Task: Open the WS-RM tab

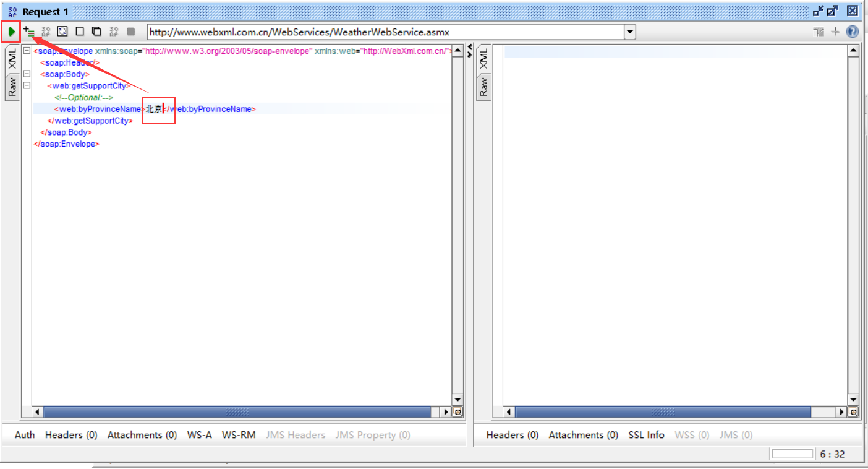Action: click(239, 435)
